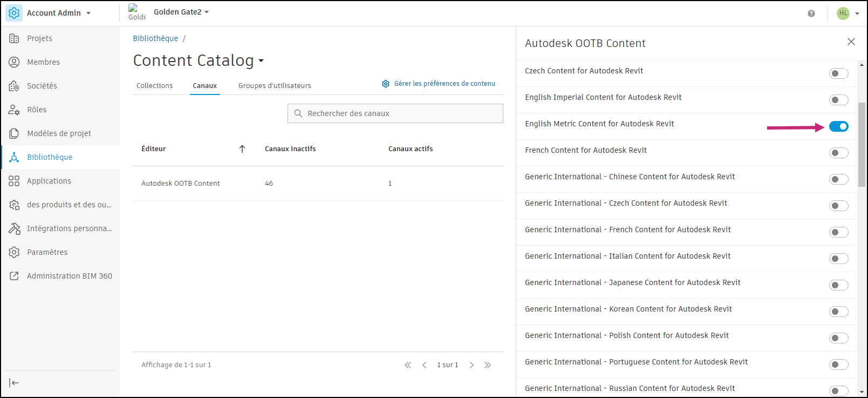The width and height of the screenshot is (868, 398).
Task: Disable English Metric Content toggle
Action: 838,126
